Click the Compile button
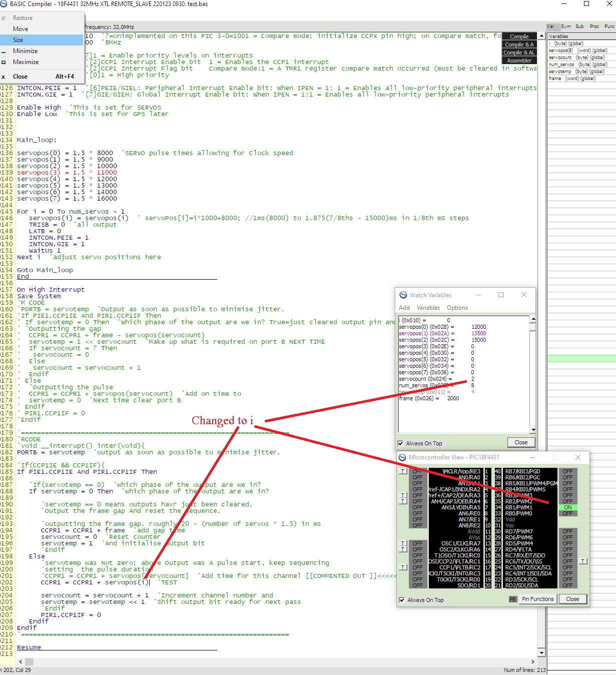Image resolution: width=616 pixels, height=675 pixels. pos(519,37)
